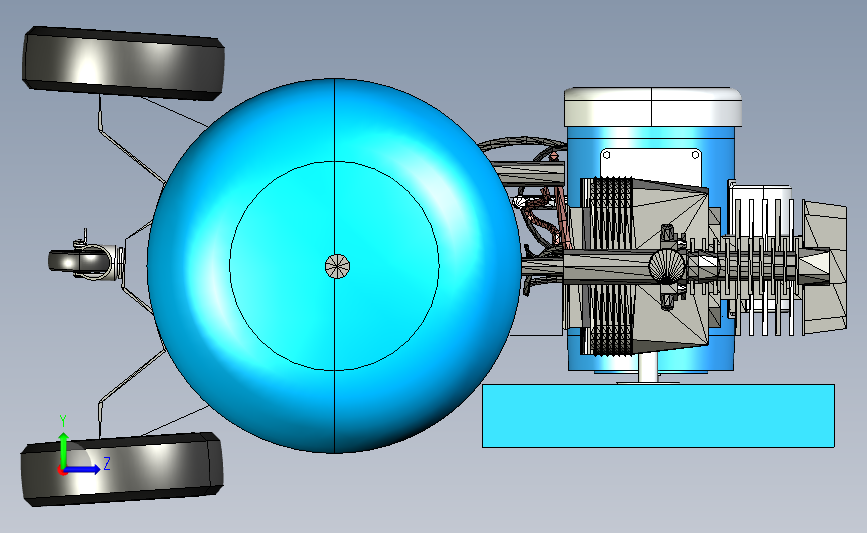Image resolution: width=867 pixels, height=533 pixels.
Task: Click the red origin point of the triad
Action: pos(62,471)
